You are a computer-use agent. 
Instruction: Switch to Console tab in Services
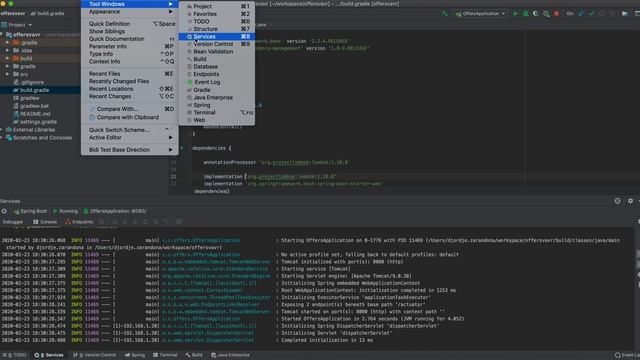(45, 222)
